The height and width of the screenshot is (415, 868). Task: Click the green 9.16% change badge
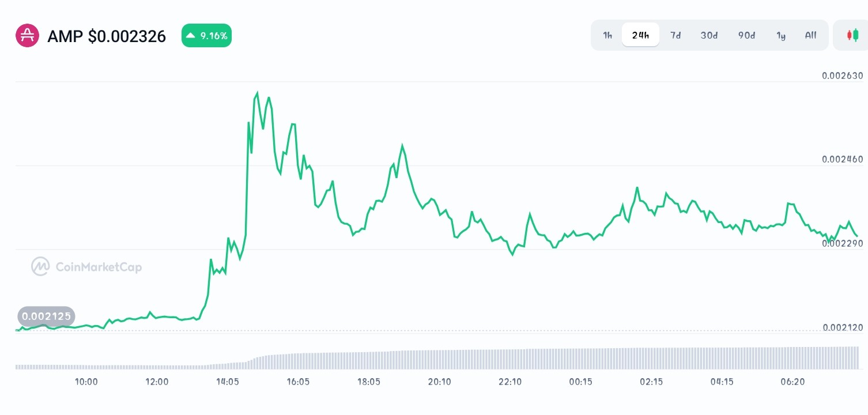[x=206, y=36]
